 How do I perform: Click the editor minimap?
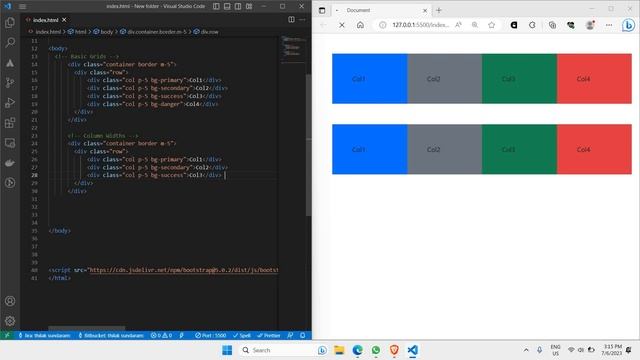point(292,49)
